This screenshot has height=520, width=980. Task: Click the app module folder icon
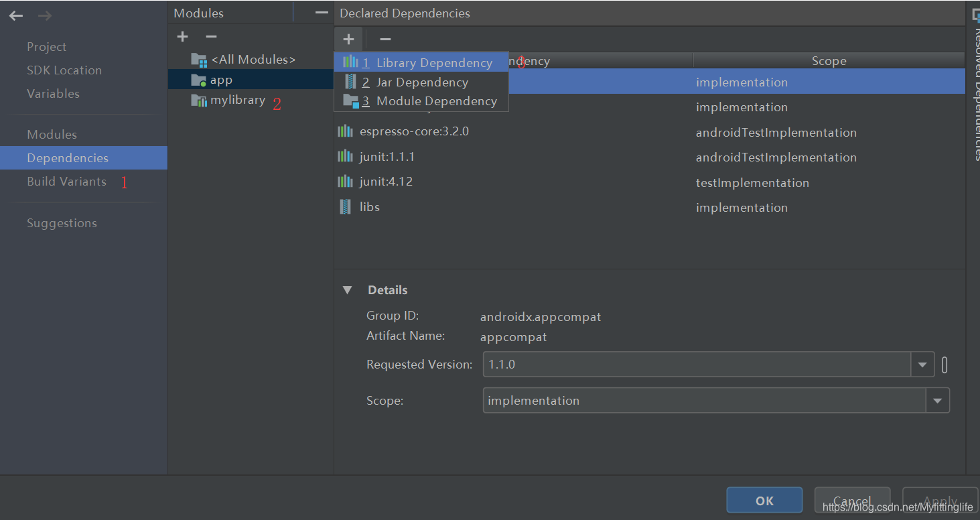point(199,80)
